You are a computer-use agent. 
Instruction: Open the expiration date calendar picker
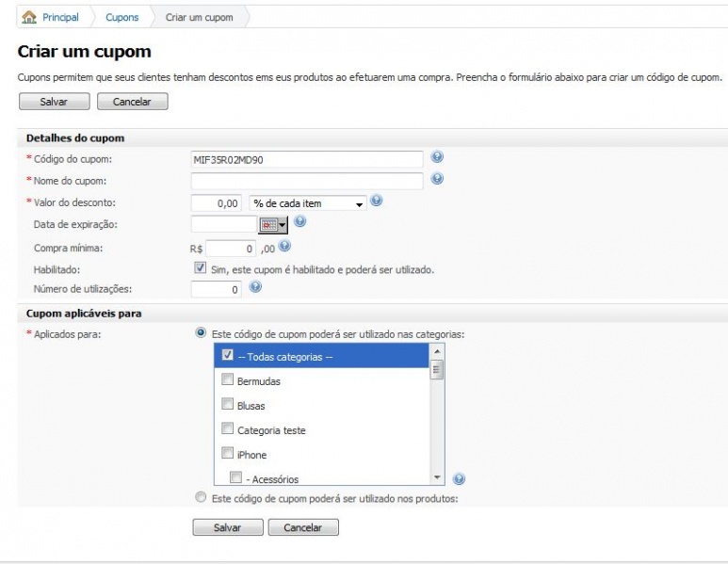273,225
